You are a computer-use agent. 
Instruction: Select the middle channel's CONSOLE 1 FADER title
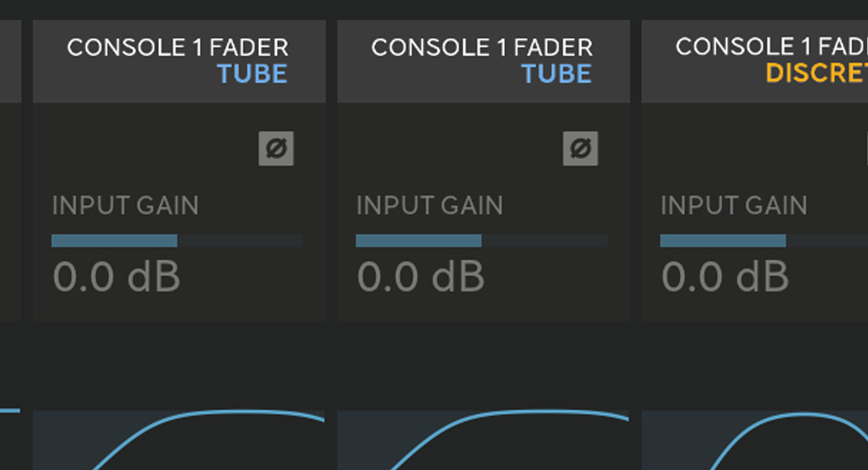(482, 48)
